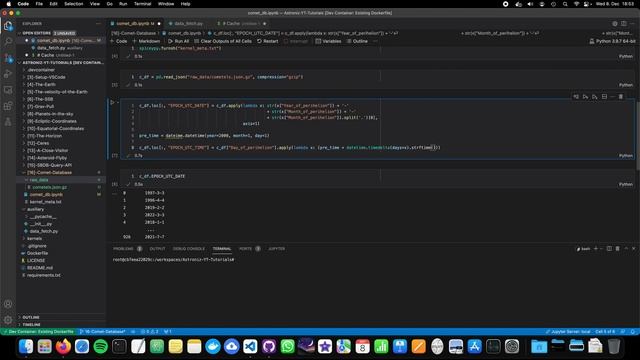Switch to the PROBLEMS panel tab
The height and width of the screenshot is (360, 640).
(123, 249)
